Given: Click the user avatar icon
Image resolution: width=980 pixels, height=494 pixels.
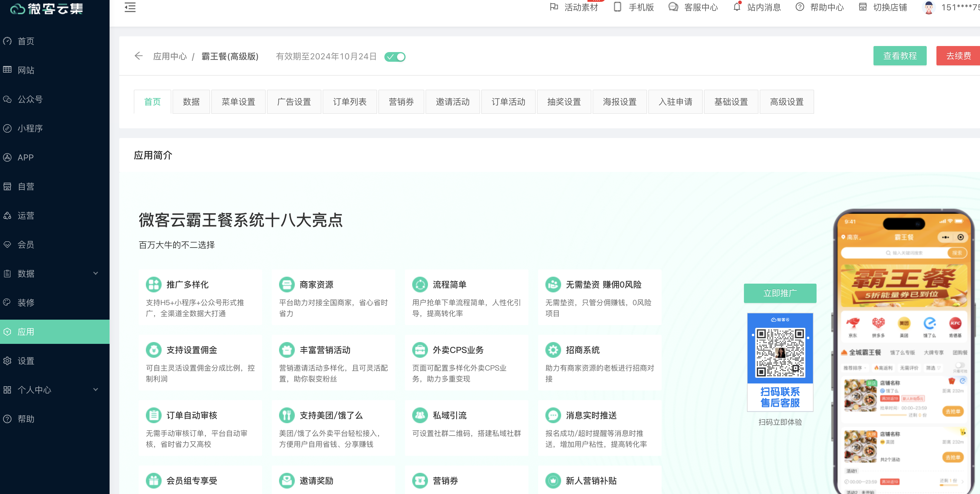Looking at the screenshot, I should pos(929,7).
